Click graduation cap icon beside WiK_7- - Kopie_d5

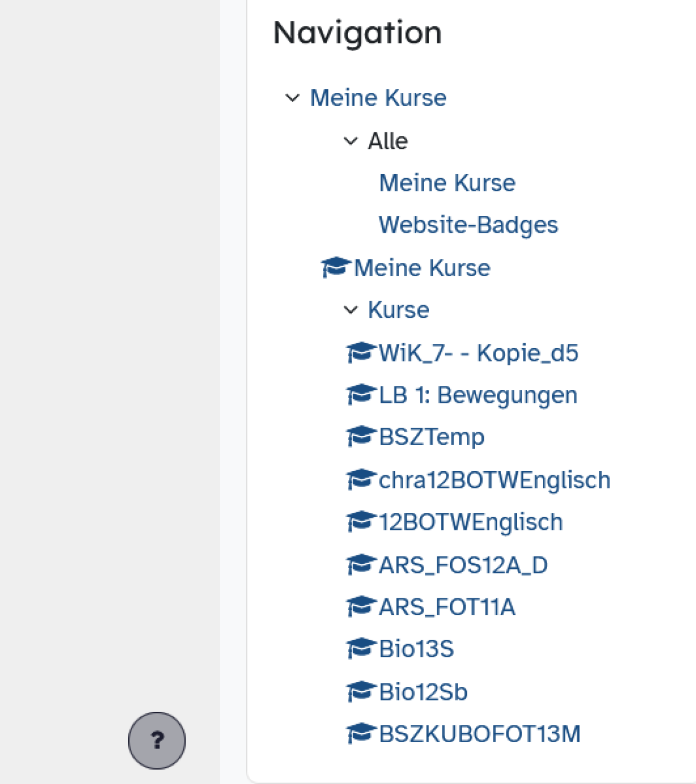pos(360,352)
